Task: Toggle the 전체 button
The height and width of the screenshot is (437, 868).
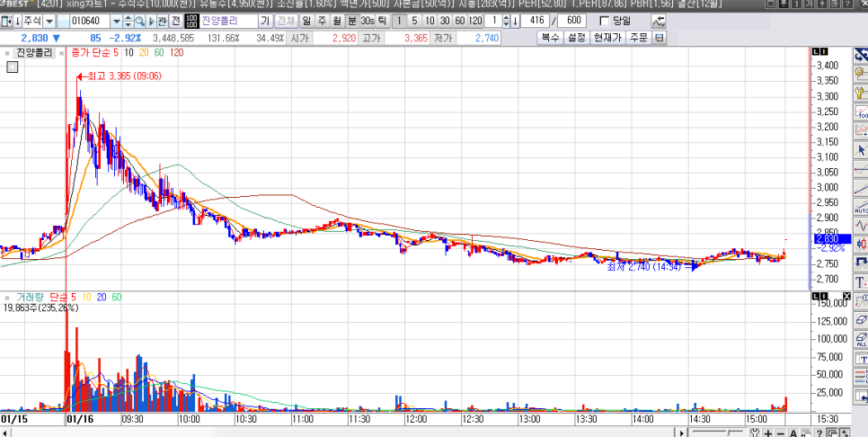Action: tap(286, 22)
